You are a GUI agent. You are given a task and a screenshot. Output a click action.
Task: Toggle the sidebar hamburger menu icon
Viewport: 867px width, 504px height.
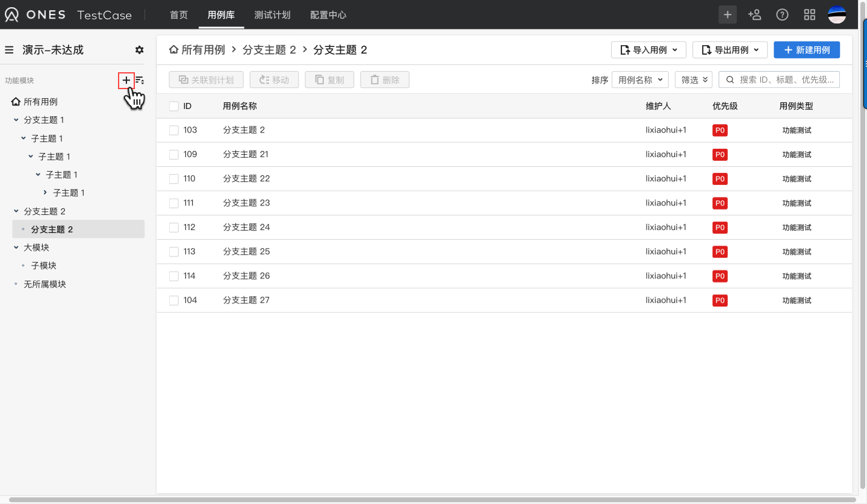9,50
